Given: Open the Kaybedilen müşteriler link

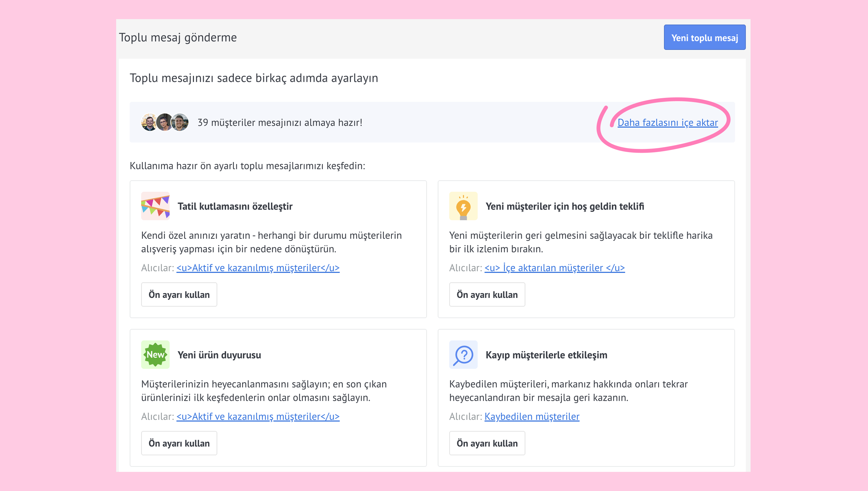Looking at the screenshot, I should coord(532,416).
